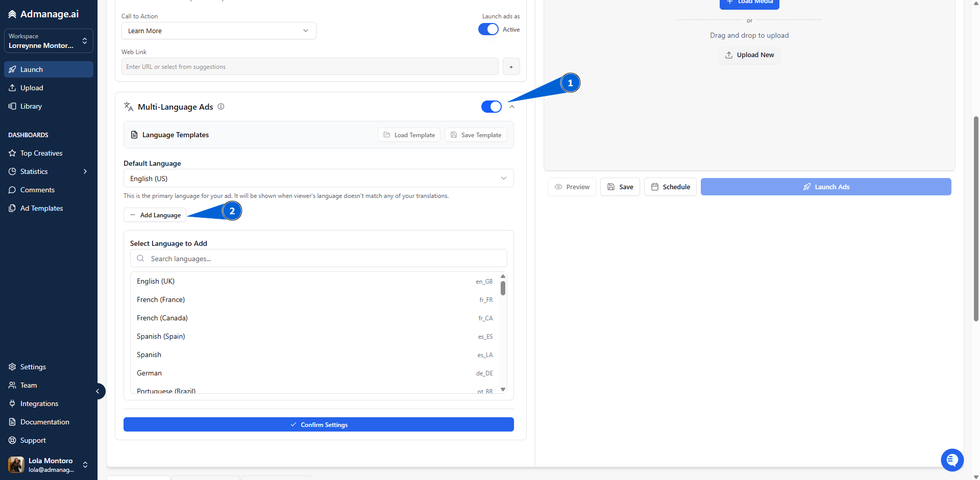Click the Load Media button
Viewport: 980px width, 480px height.
749,3
